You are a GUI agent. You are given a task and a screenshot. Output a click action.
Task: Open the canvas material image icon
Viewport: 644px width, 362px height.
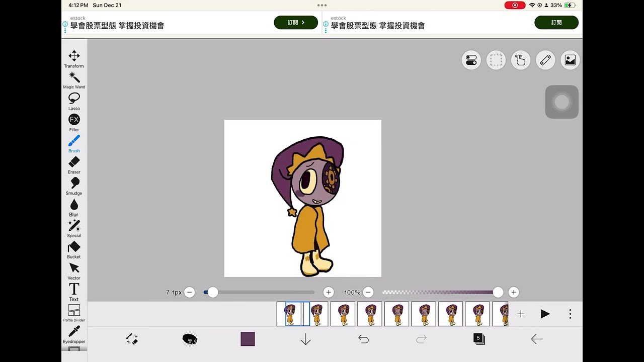[x=570, y=60]
